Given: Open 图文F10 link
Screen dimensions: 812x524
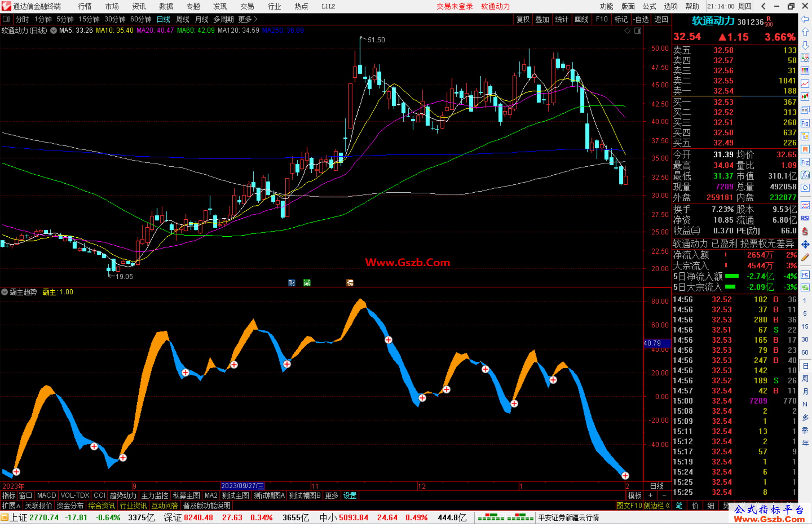Looking at the screenshot, I should click(x=629, y=506).
